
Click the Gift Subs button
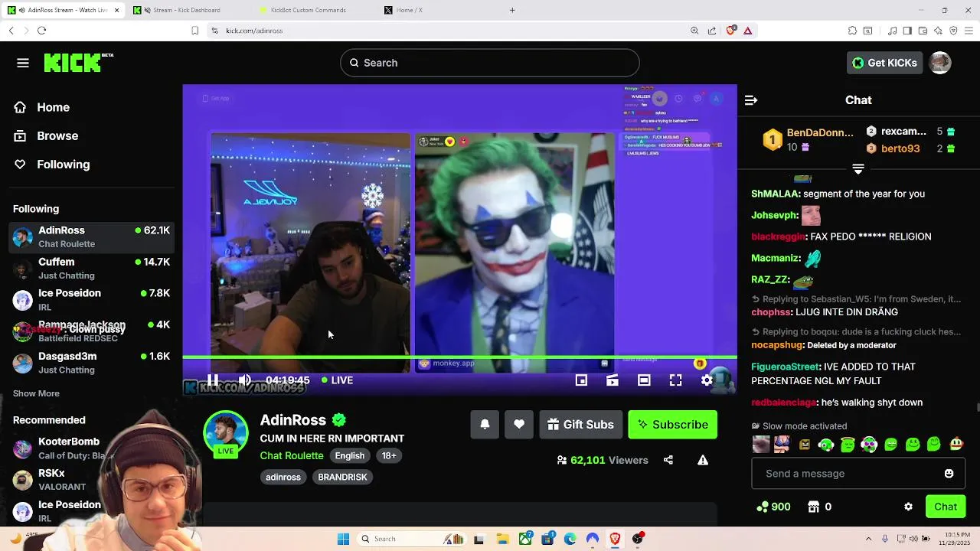pyautogui.click(x=580, y=425)
